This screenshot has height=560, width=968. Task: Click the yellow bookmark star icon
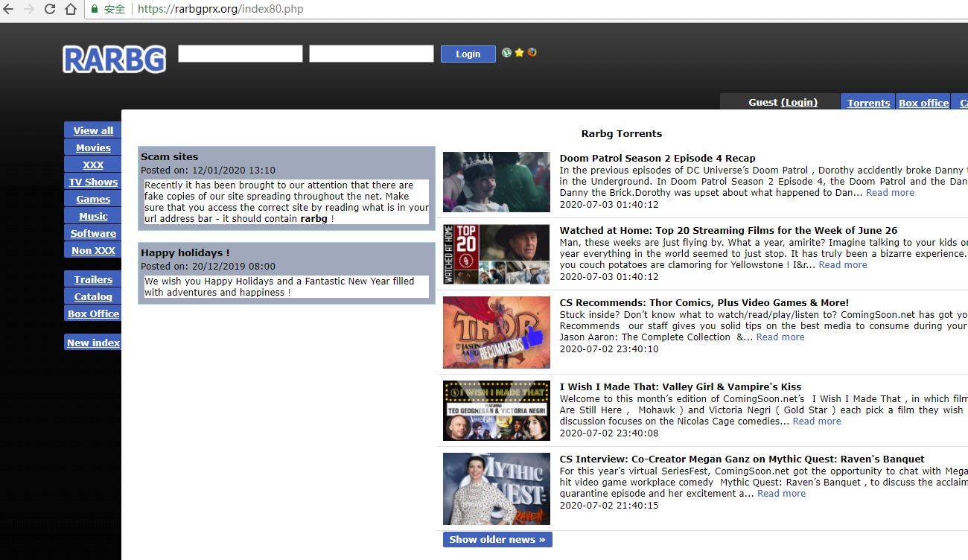click(x=519, y=53)
